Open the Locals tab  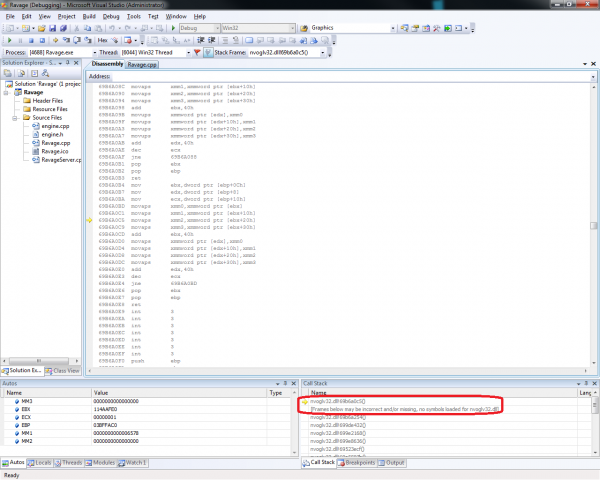click(42, 462)
